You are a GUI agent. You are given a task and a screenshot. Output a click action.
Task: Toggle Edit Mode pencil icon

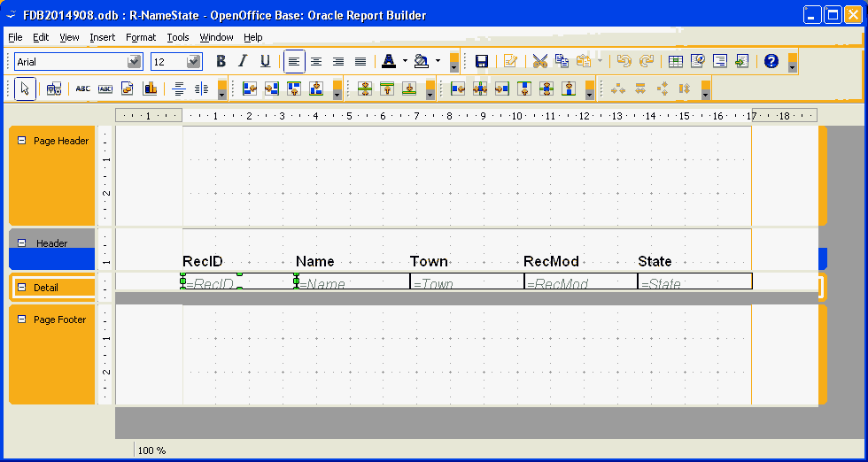pyautogui.click(x=510, y=61)
